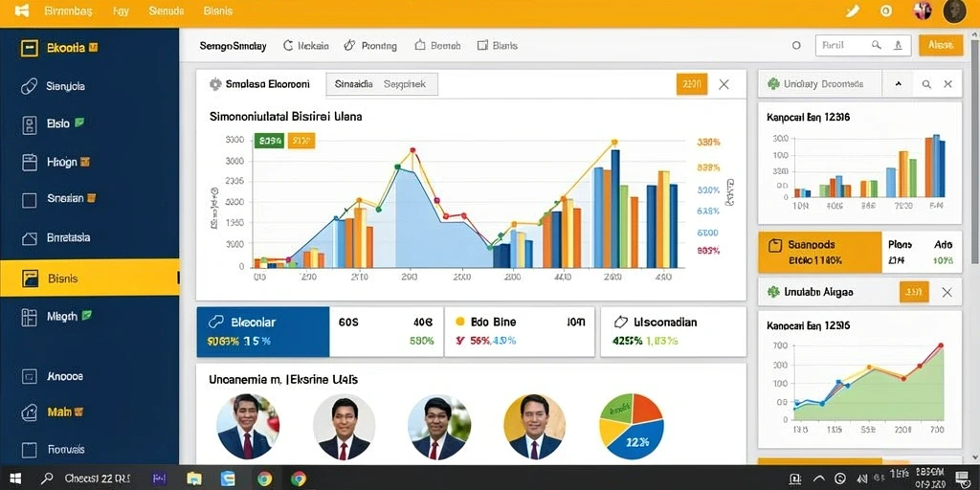Toggle the green legend box on chart
This screenshot has height=490, width=980.
point(269,141)
